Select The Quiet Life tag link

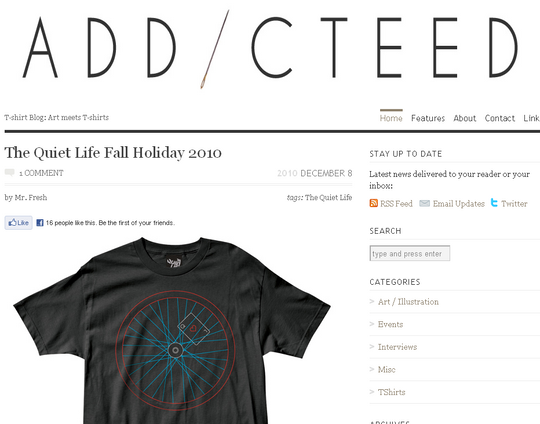pos(329,197)
